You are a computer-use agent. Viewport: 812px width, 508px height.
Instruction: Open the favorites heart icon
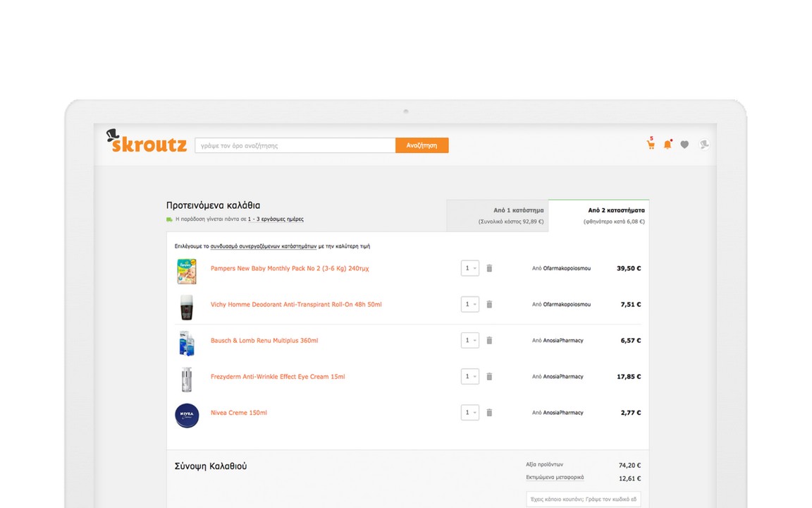pos(684,145)
